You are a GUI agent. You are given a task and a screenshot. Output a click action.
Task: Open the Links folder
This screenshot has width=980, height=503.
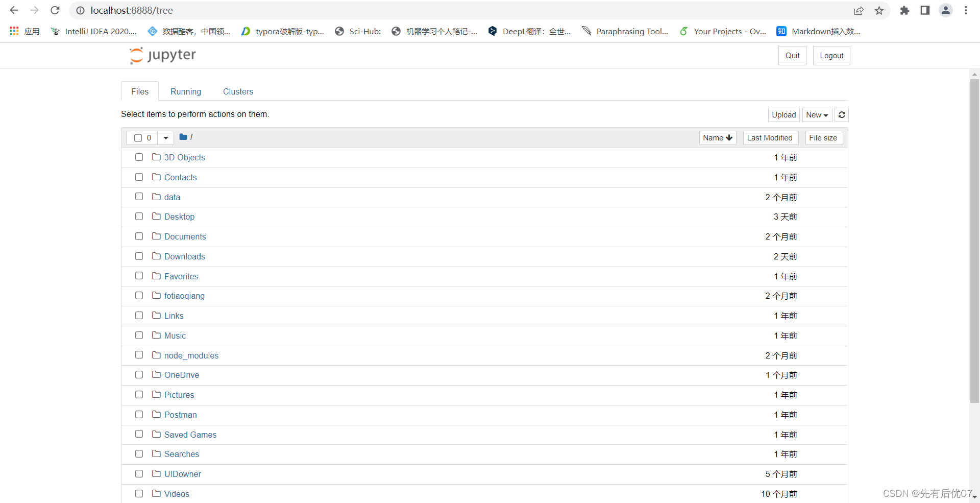click(x=174, y=316)
